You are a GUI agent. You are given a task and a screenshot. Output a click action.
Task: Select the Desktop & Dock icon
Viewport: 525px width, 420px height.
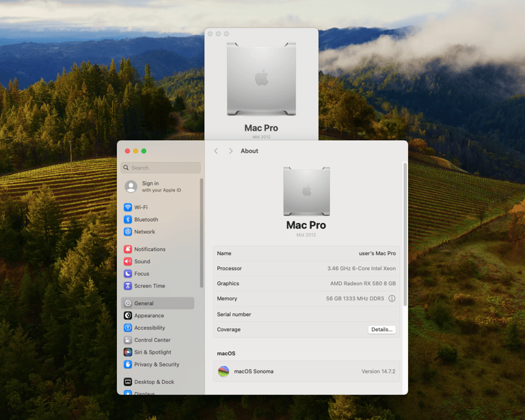[128, 382]
